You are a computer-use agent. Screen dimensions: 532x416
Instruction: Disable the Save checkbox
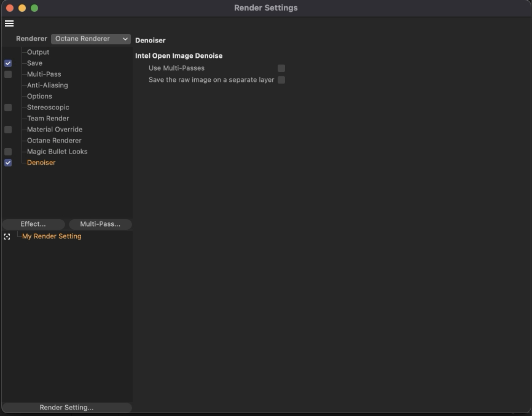(x=8, y=63)
